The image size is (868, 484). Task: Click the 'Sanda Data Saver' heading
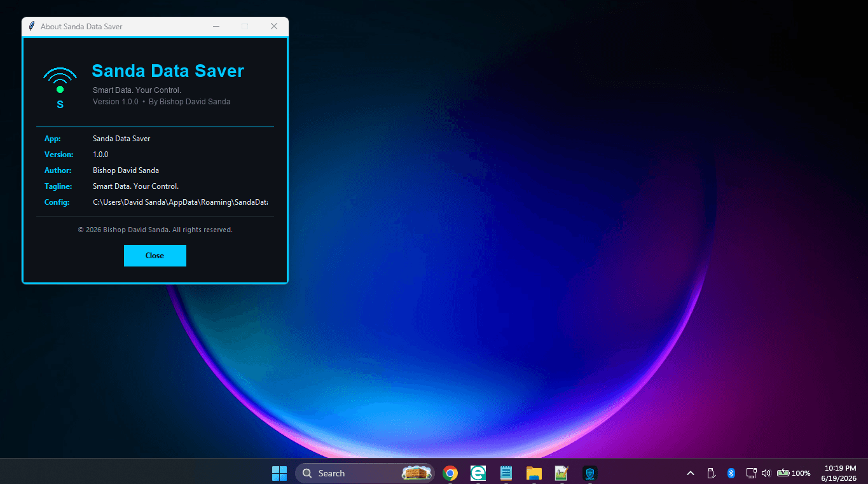click(168, 71)
